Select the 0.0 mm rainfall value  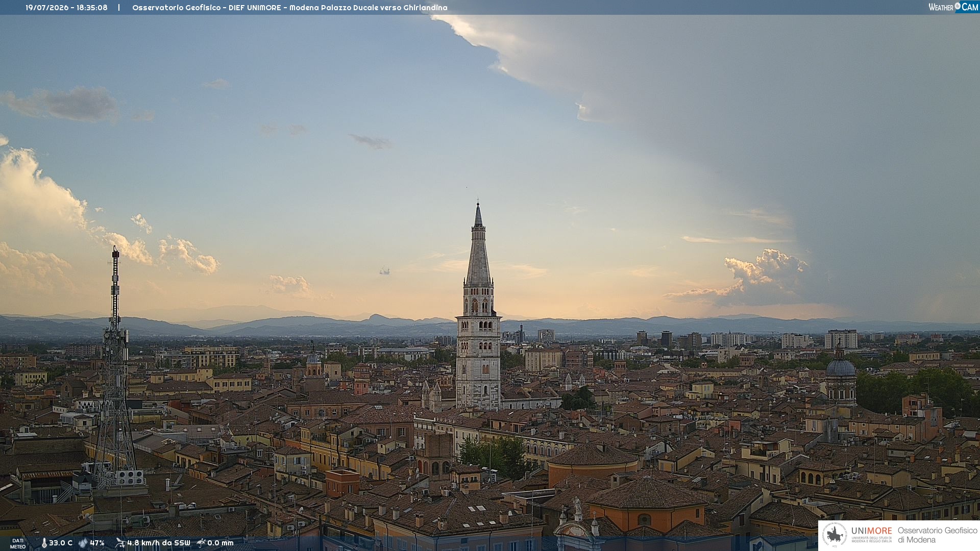point(220,543)
